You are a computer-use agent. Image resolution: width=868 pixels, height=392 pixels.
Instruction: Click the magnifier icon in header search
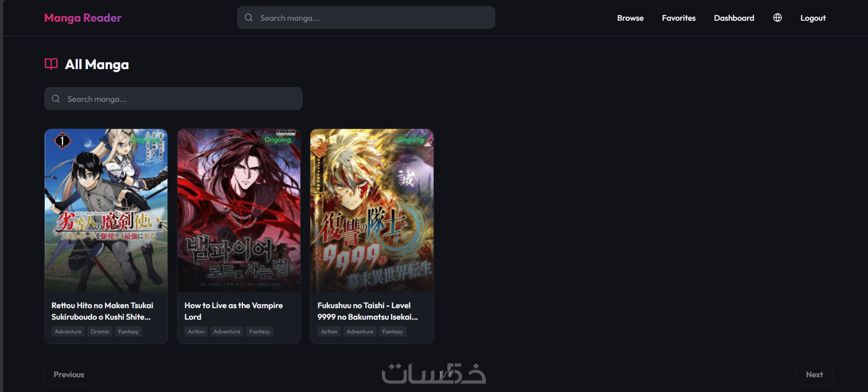click(249, 18)
